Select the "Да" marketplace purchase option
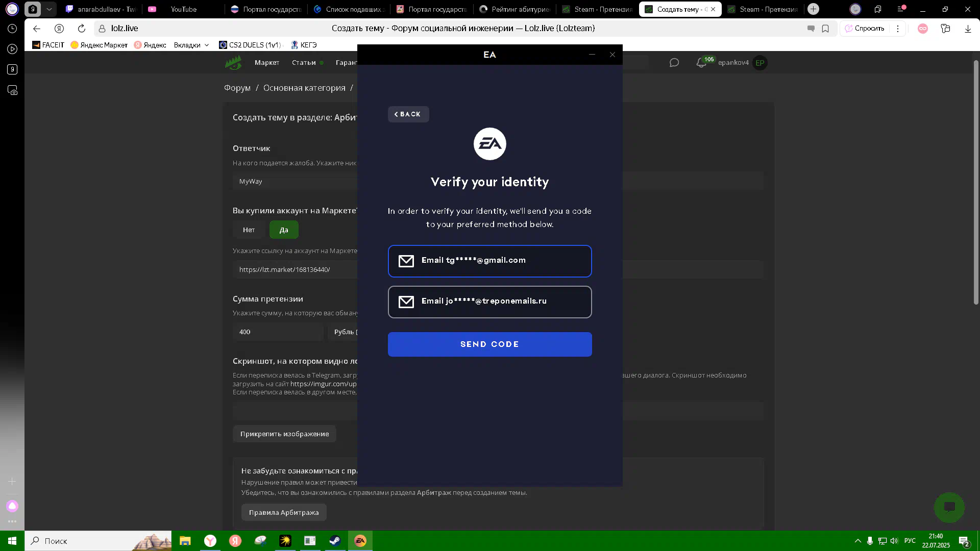The image size is (980, 551). coord(284,230)
